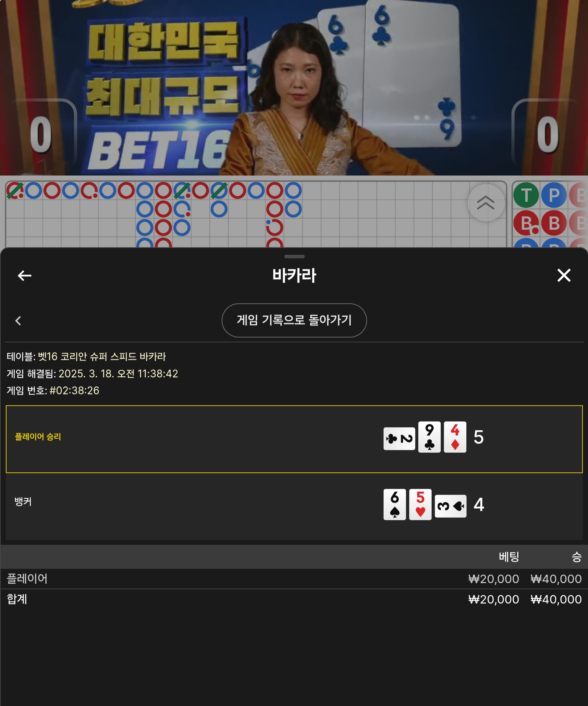588x706 pixels.
Task: Click the player's 4 of diamonds card
Action: 455,437
